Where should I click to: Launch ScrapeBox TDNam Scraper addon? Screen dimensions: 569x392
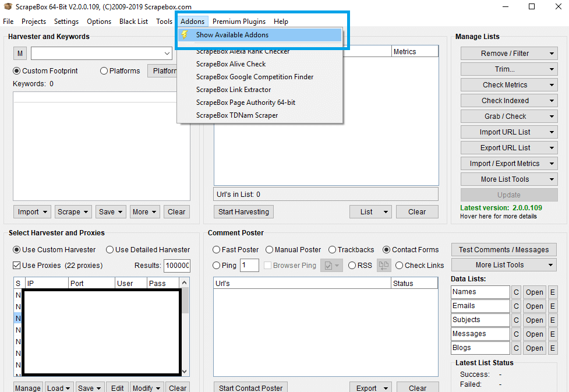[260, 115]
